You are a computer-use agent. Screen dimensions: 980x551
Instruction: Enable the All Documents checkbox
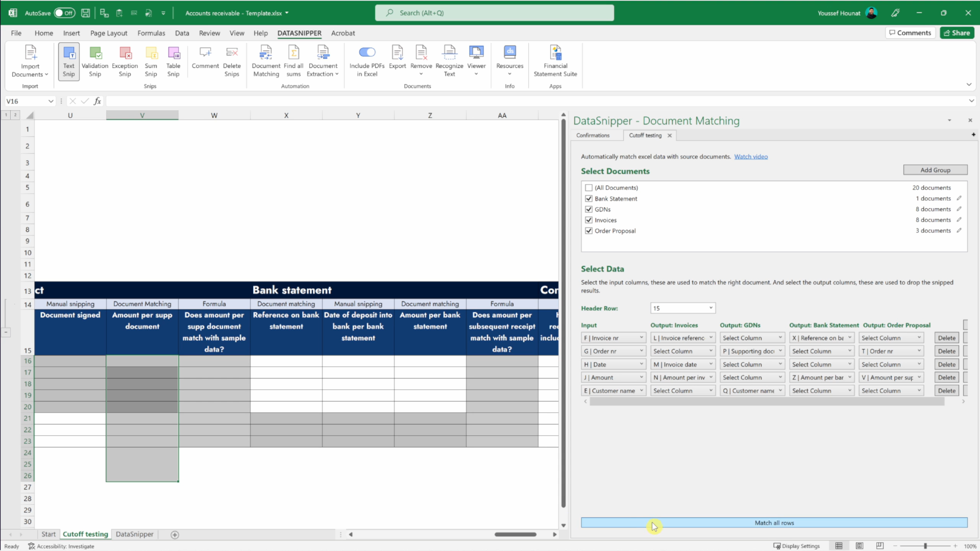click(x=589, y=187)
